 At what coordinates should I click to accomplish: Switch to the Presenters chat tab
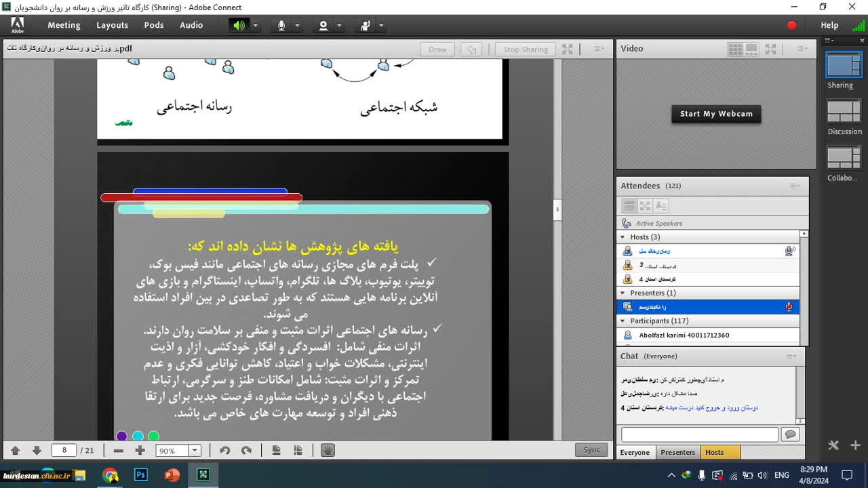tap(677, 452)
